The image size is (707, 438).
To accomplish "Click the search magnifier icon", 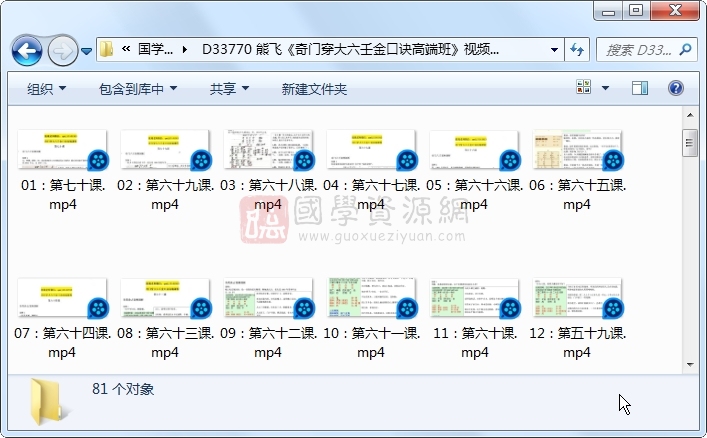I will [x=685, y=49].
